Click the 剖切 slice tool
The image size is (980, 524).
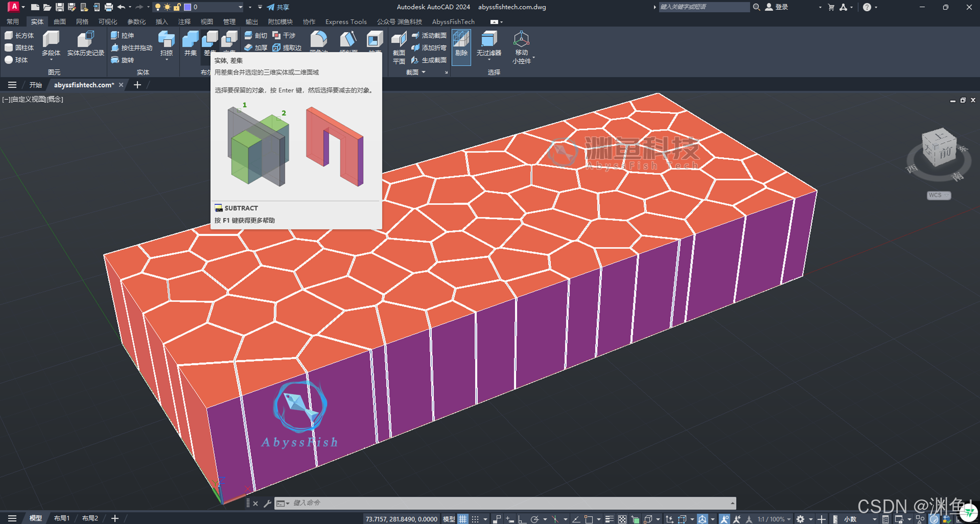(x=256, y=35)
